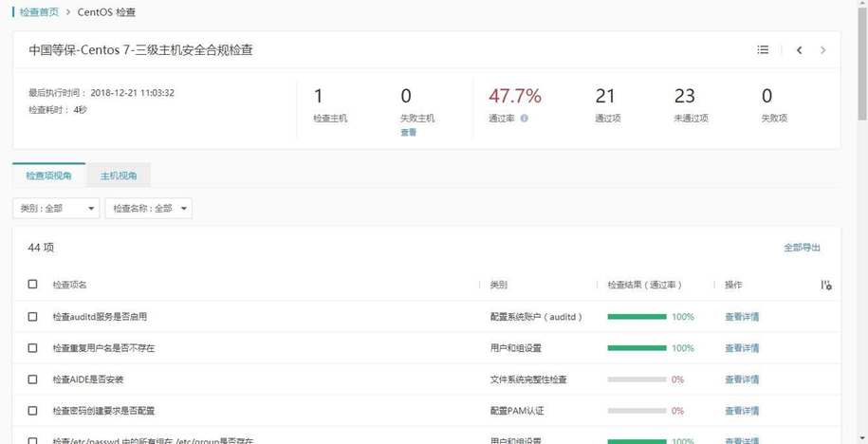Screen dimensions: 868x444
Task: Click the 全部导出 export link
Action: pos(802,248)
